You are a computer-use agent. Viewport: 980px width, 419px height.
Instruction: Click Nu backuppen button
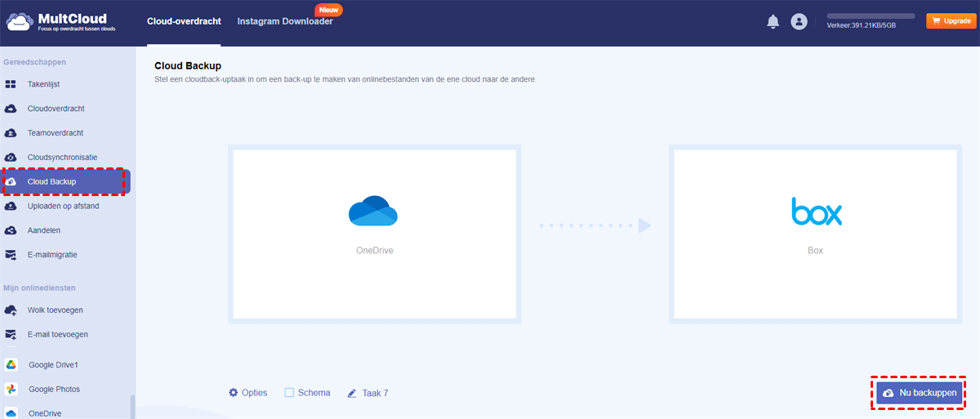click(x=919, y=393)
